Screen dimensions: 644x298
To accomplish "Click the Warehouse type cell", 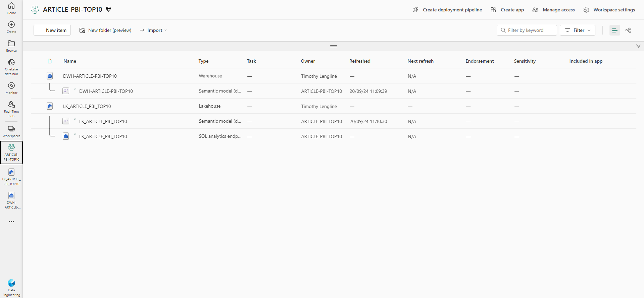I will pyautogui.click(x=210, y=76).
